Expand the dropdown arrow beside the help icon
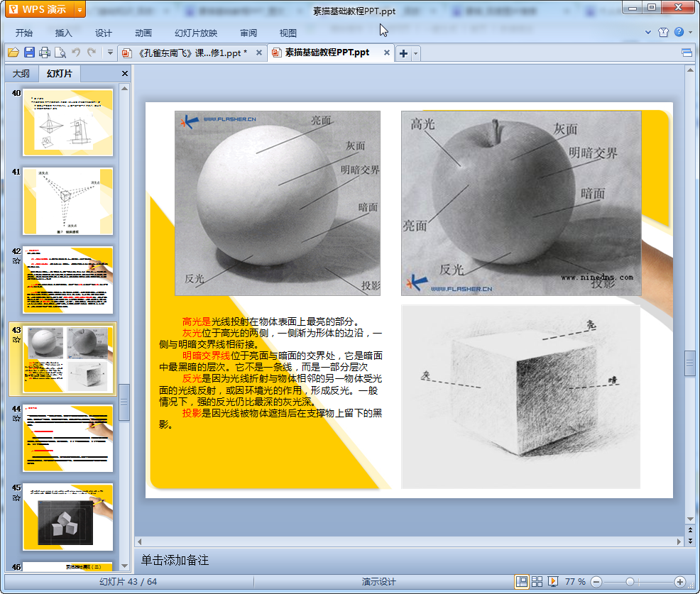 point(690,32)
